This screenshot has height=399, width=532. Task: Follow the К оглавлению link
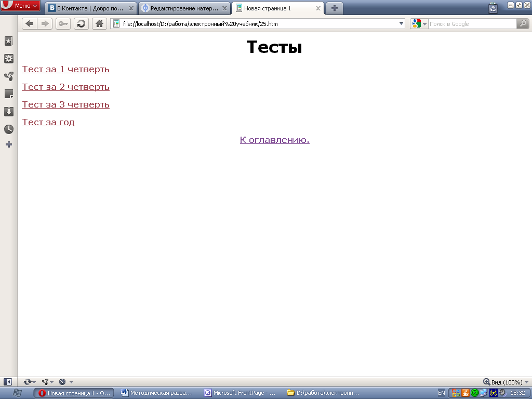[x=274, y=140]
